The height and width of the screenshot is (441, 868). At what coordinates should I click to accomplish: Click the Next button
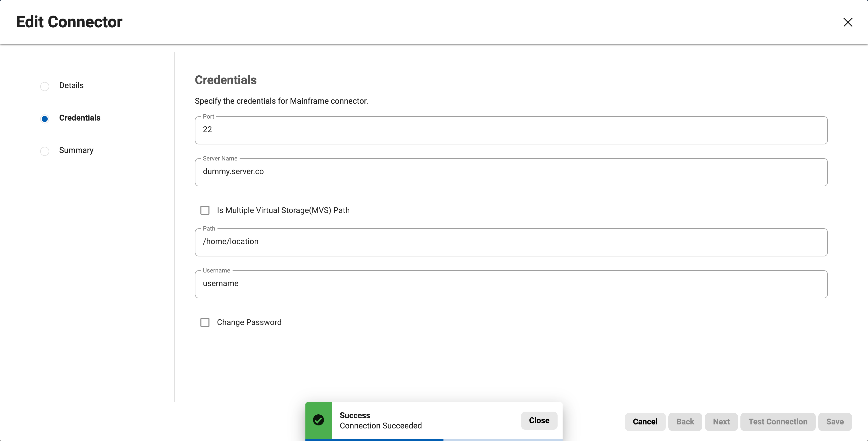click(721, 422)
